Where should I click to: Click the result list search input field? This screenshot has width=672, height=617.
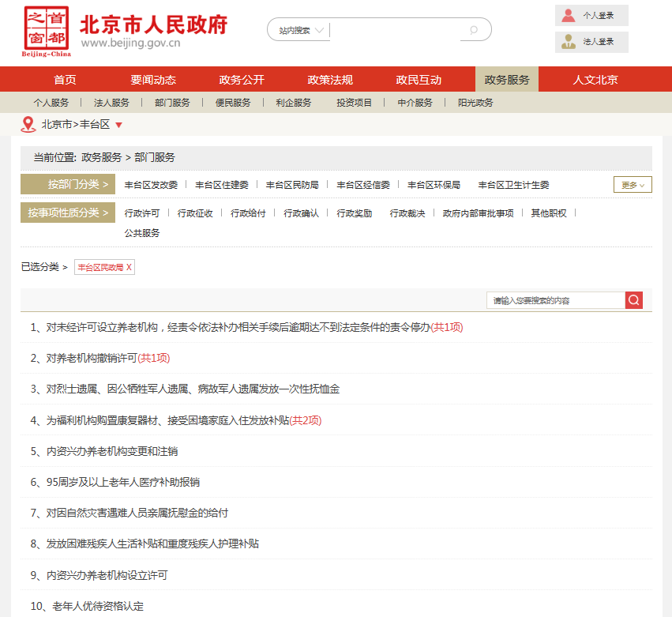[x=555, y=300]
